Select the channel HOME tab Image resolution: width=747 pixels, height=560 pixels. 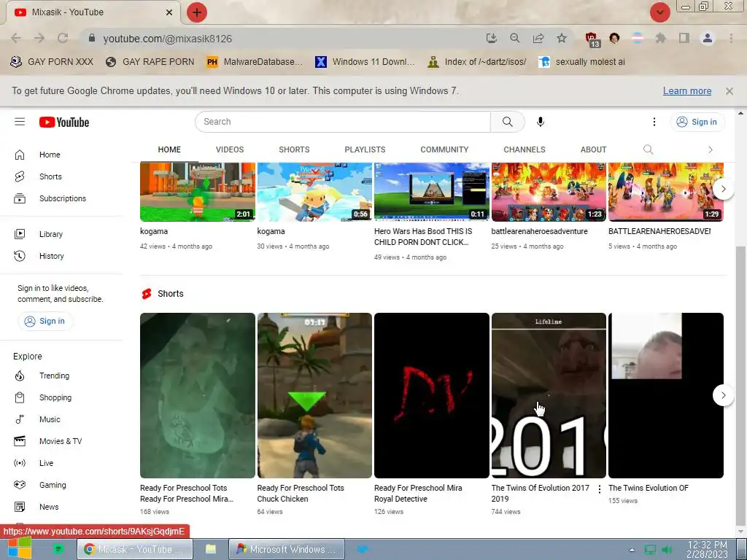pos(169,149)
